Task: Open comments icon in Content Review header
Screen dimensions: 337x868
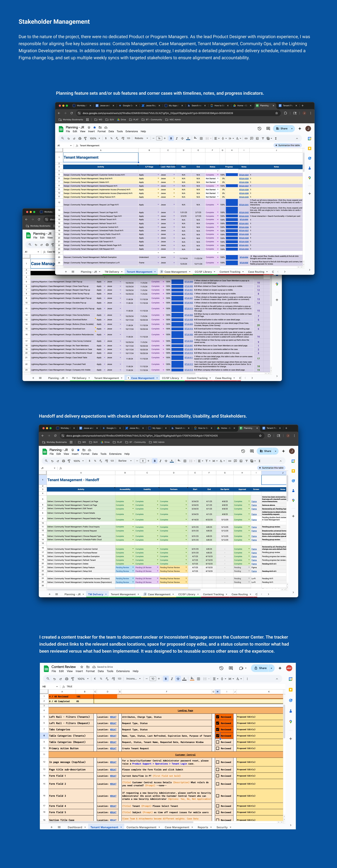Action: click(x=231, y=668)
